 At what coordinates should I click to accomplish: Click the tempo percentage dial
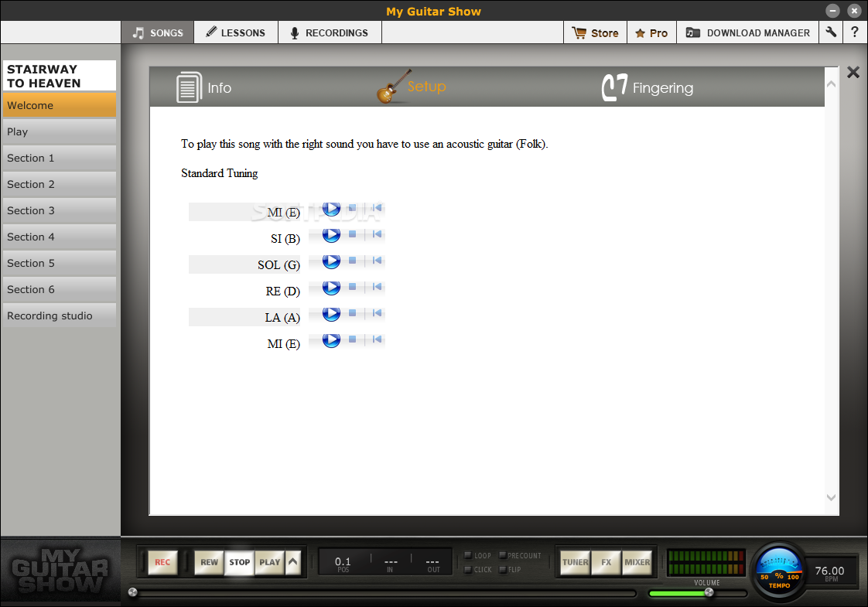point(779,573)
